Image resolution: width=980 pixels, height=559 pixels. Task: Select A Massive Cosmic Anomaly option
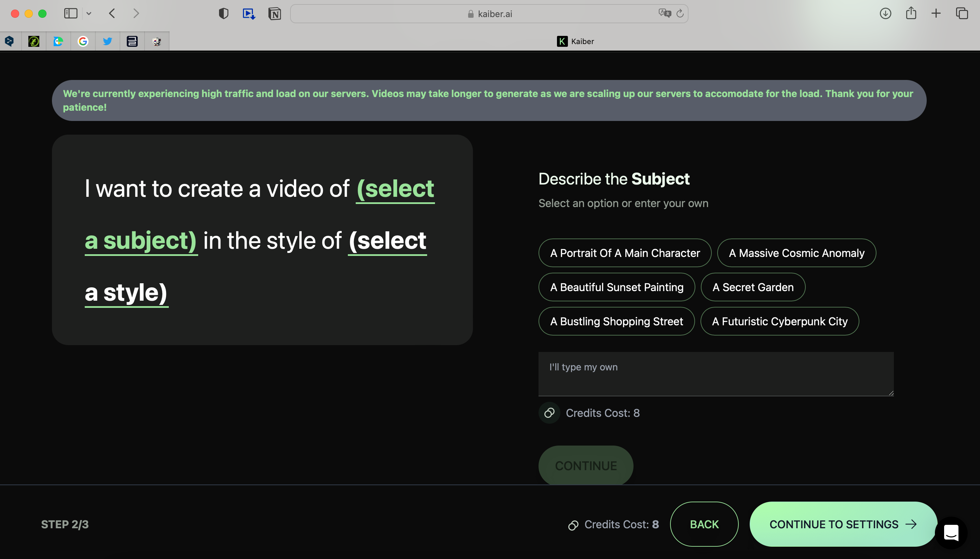pos(796,253)
